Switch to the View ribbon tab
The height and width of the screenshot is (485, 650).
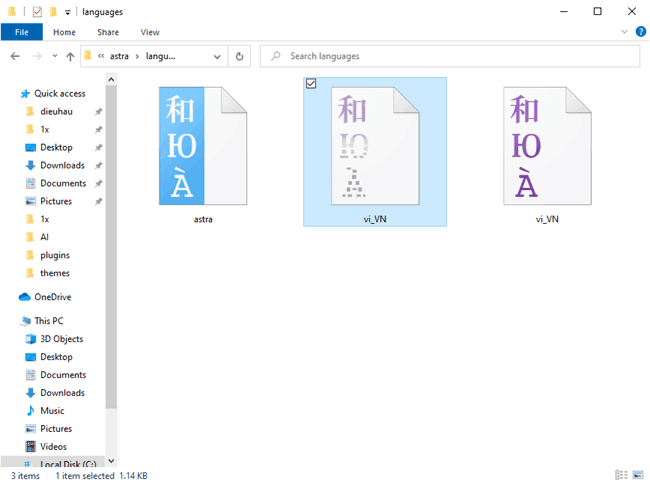click(x=150, y=32)
